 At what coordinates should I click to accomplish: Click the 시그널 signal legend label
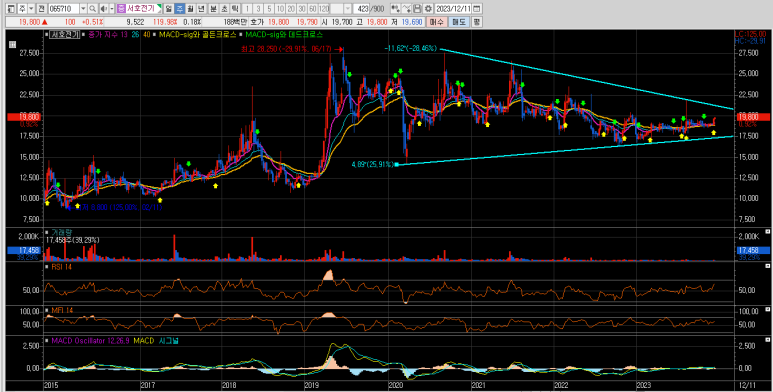[169, 341]
